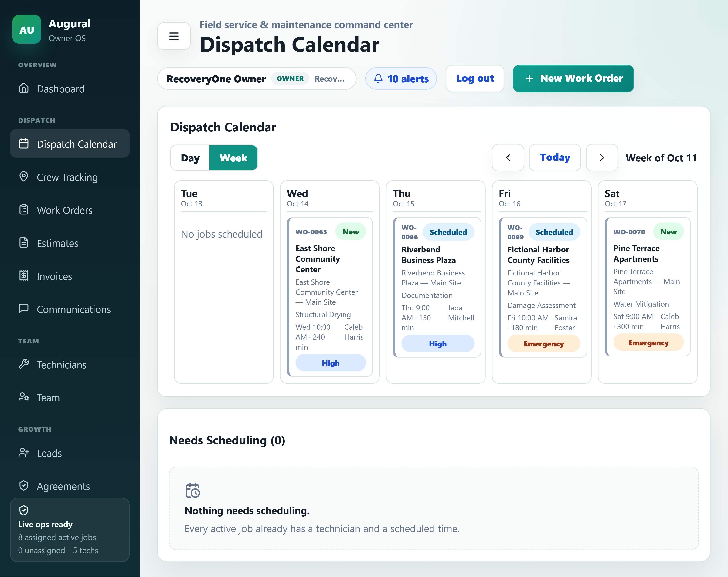Switch calendar to Week view

(233, 158)
